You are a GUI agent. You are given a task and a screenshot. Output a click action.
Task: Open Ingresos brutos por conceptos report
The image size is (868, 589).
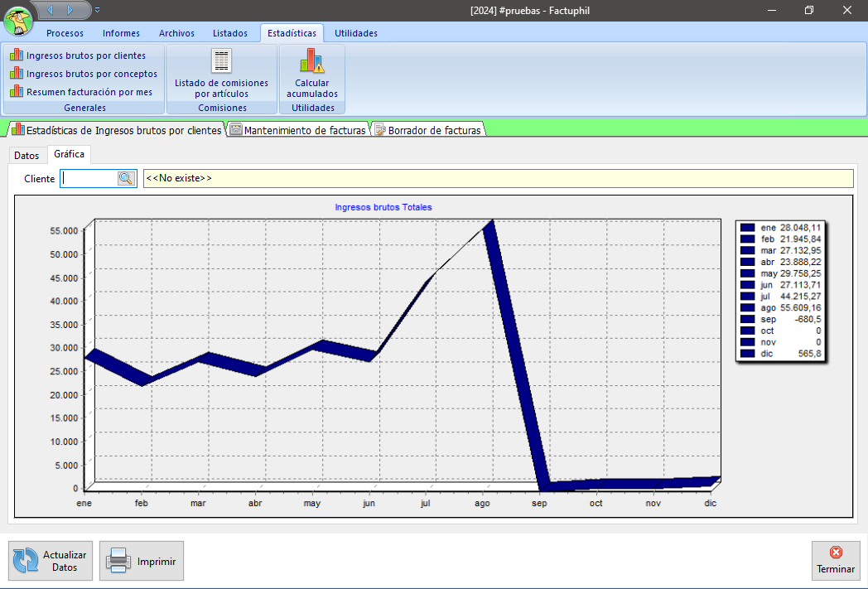(x=92, y=74)
